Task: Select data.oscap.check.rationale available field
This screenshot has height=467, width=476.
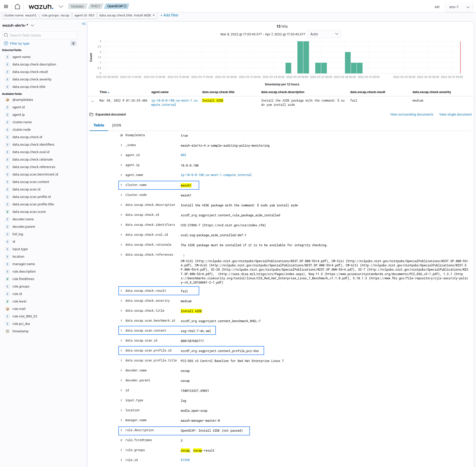Action: pos(33,160)
